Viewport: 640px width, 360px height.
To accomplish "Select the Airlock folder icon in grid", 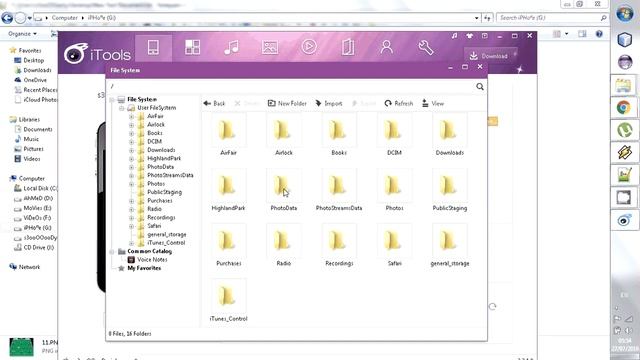I will tap(284, 131).
